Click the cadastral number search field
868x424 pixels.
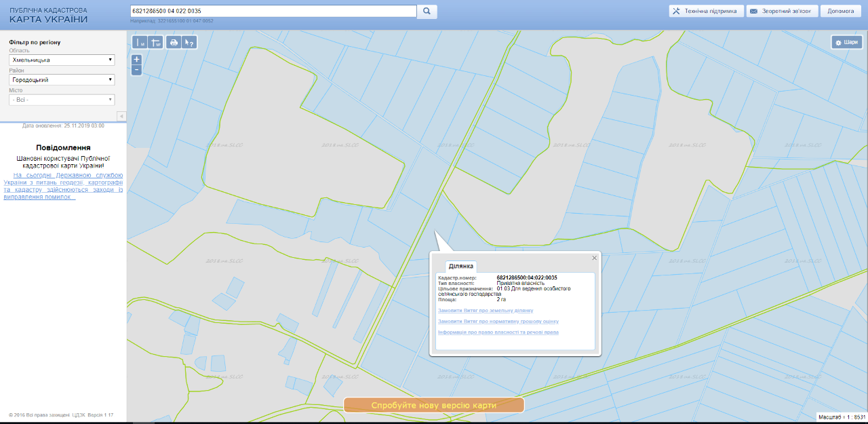pos(273,12)
